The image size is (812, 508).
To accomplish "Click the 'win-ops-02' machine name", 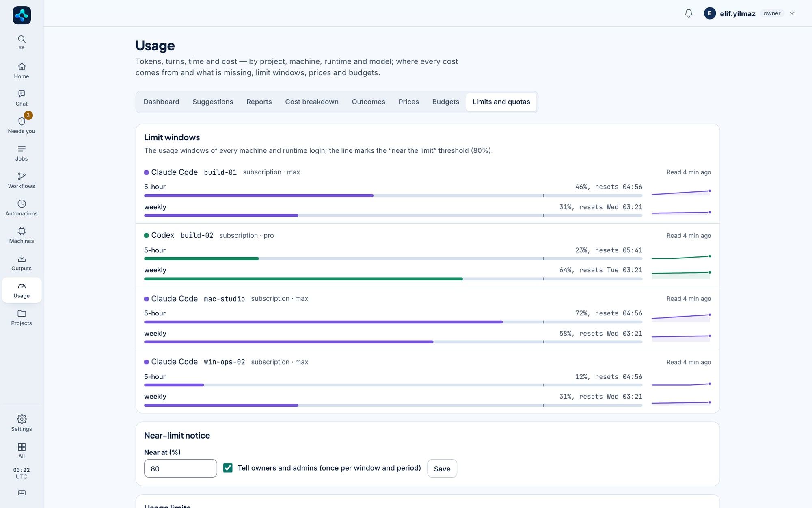I will [x=224, y=362].
